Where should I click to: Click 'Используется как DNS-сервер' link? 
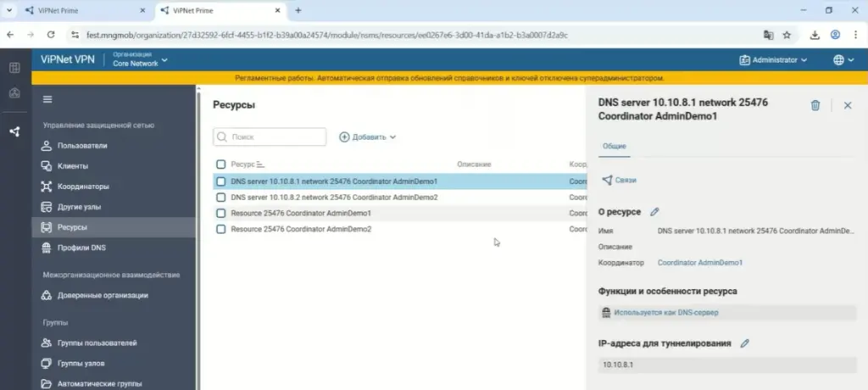click(666, 313)
